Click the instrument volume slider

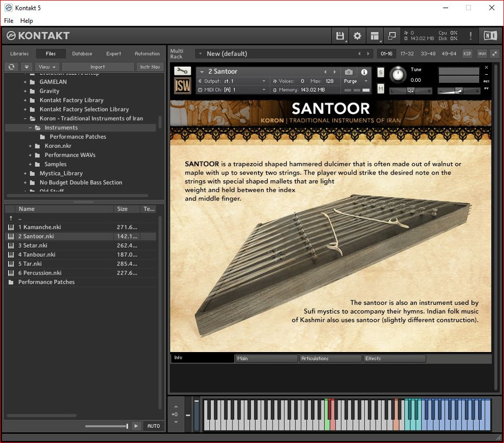[459, 91]
